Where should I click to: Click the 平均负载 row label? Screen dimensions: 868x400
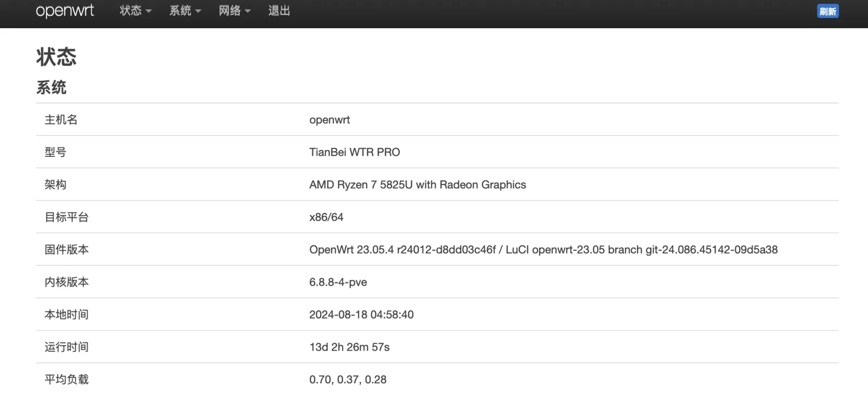click(66, 380)
